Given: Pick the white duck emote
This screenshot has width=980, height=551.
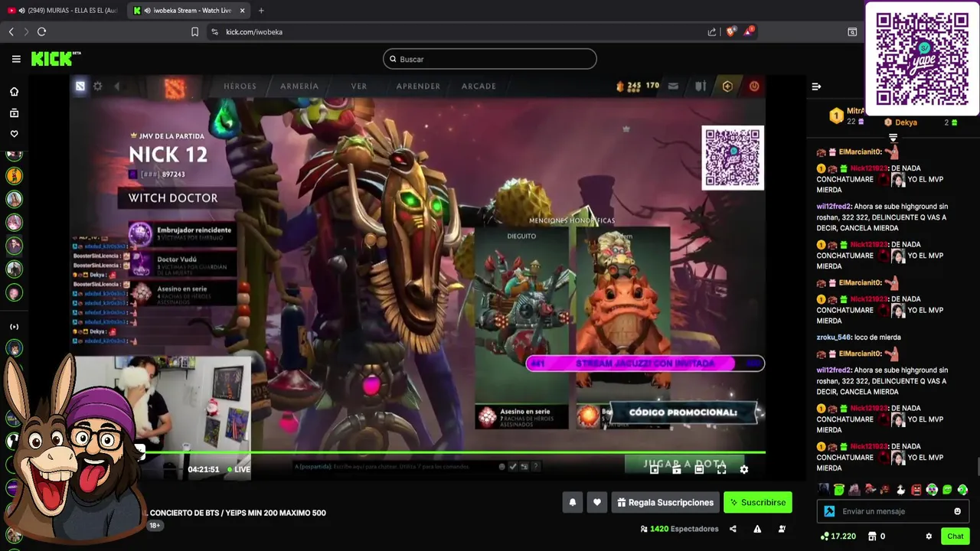Looking at the screenshot, I should pyautogui.click(x=900, y=490).
